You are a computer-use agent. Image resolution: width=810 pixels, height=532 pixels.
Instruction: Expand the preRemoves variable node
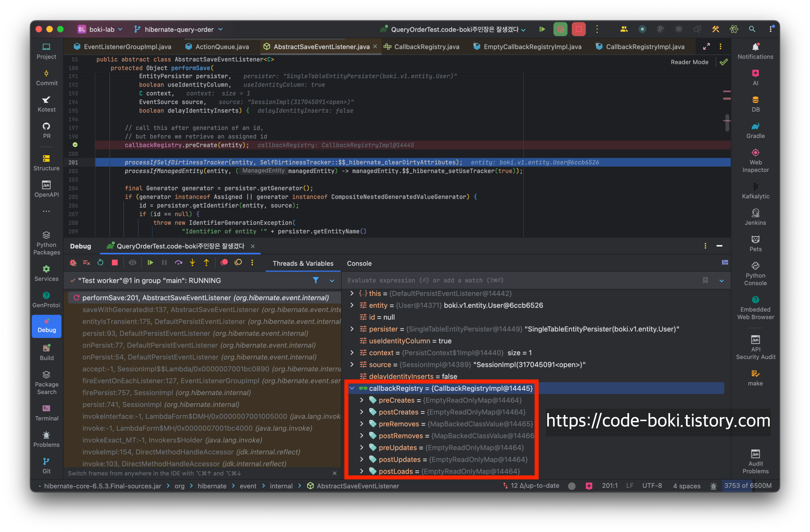pos(362,424)
